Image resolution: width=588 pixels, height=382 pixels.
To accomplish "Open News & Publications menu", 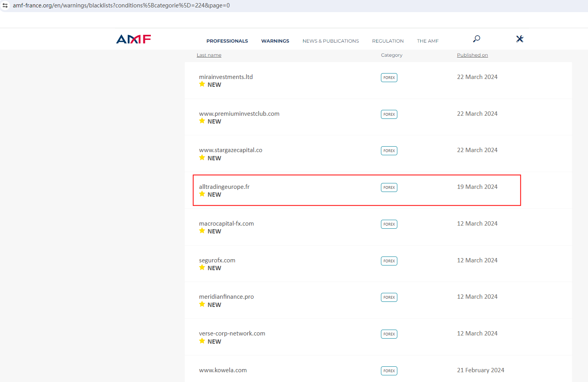I will pos(331,41).
